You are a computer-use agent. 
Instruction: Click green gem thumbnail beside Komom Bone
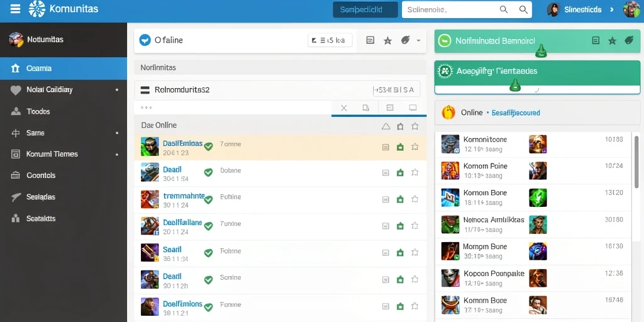tap(538, 197)
